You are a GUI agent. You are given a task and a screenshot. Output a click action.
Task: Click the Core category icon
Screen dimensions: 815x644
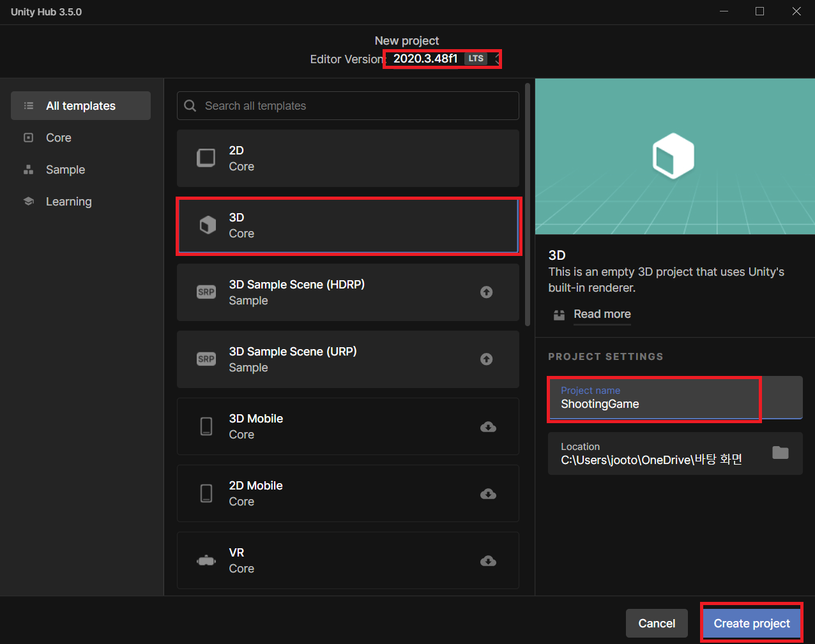click(28, 137)
